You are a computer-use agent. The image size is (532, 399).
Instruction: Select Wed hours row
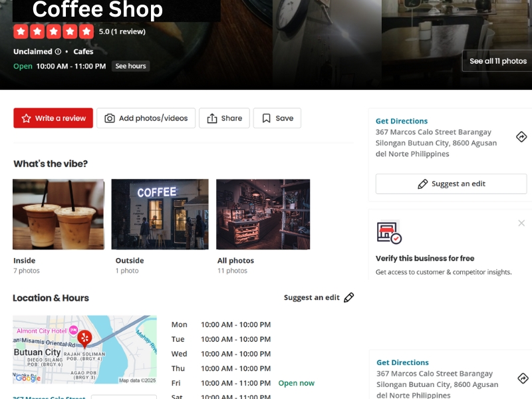click(221, 354)
